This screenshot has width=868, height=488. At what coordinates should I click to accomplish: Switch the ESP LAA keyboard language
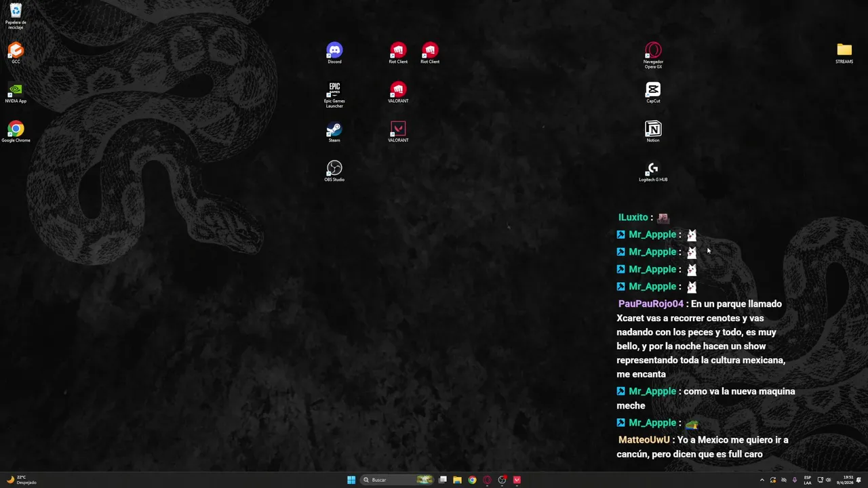click(x=808, y=480)
